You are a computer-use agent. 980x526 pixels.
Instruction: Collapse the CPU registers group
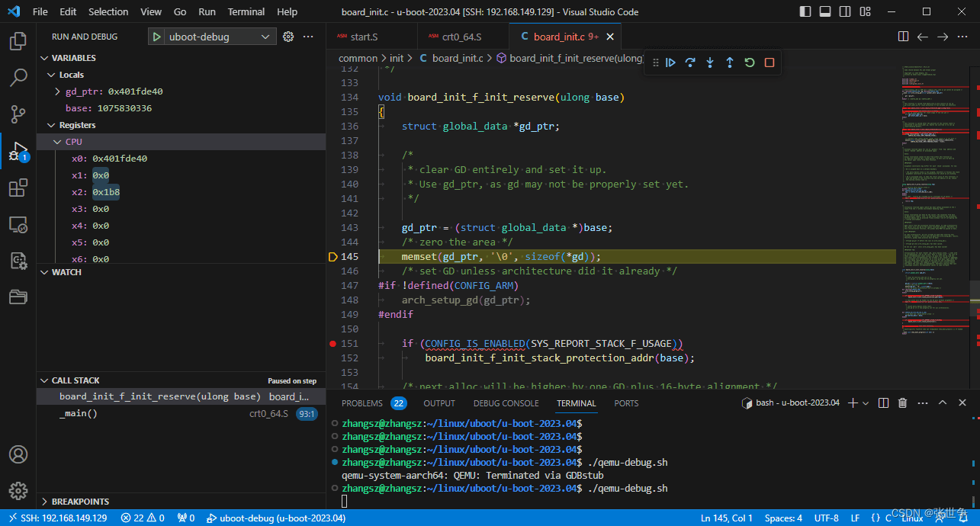58,142
